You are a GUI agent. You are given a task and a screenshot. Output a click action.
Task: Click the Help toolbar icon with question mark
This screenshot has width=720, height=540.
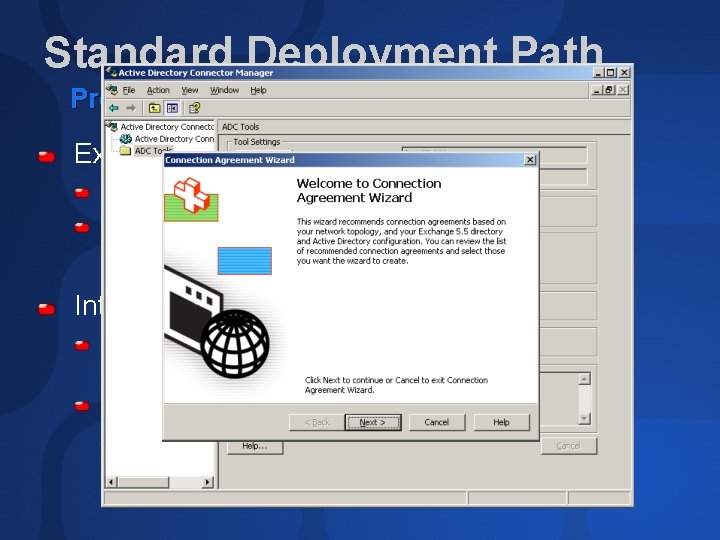195,108
